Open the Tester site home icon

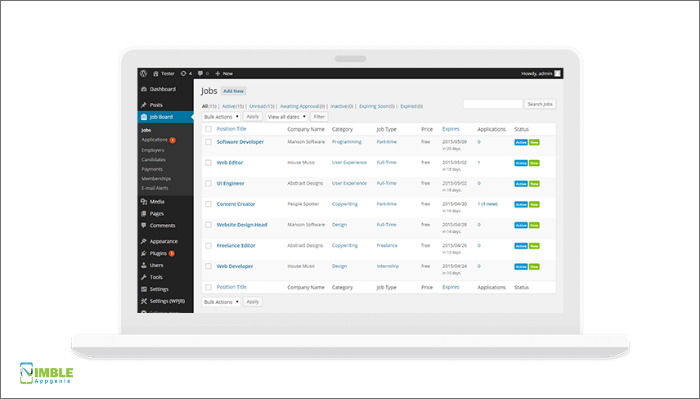point(156,74)
